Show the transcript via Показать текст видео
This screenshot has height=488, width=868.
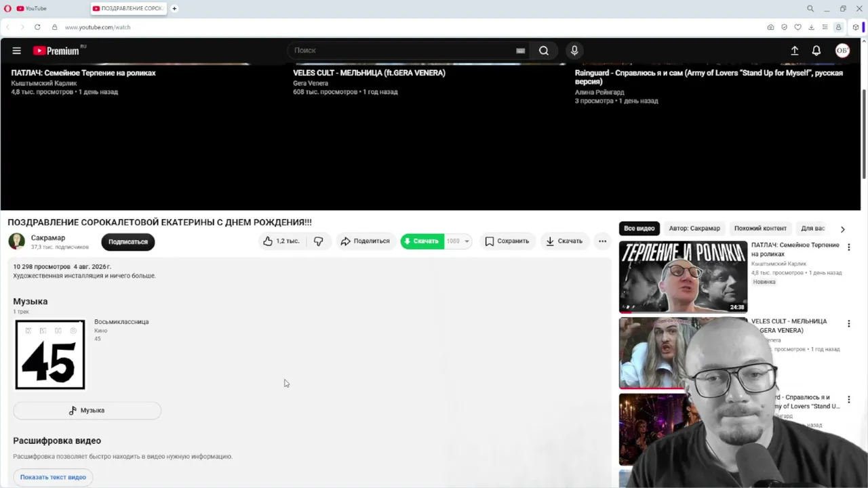click(x=53, y=477)
